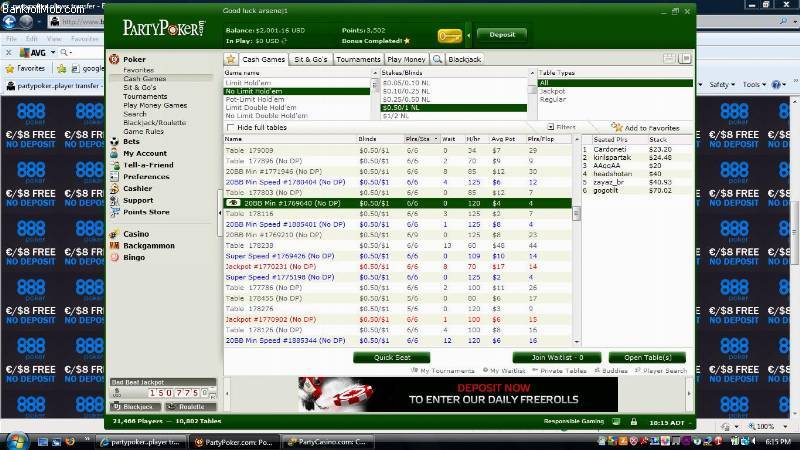Open the Buddies link
The height and width of the screenshot is (450, 800).
pos(611,371)
